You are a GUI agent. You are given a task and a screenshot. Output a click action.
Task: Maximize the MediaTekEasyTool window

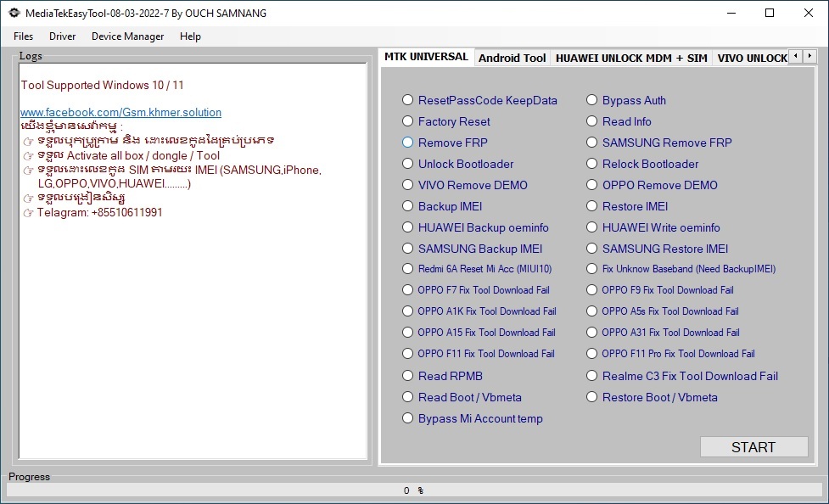click(770, 14)
